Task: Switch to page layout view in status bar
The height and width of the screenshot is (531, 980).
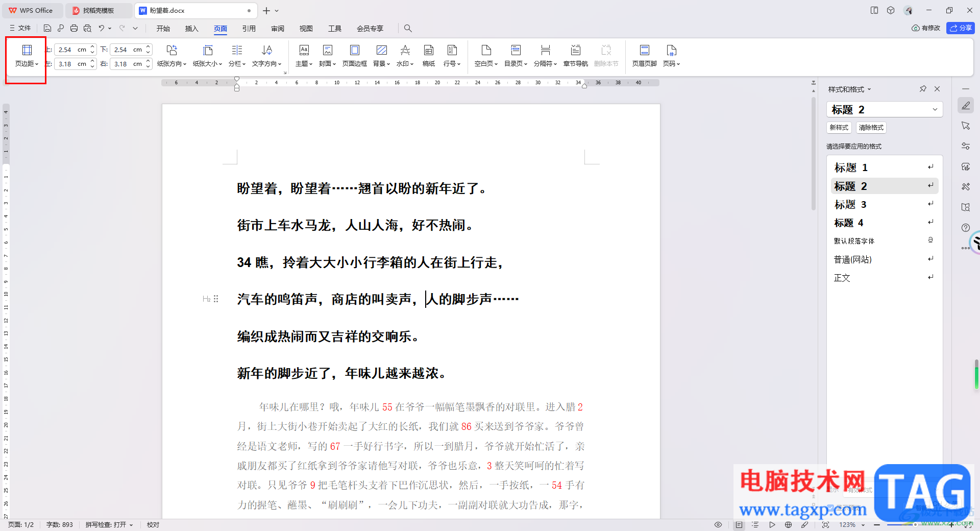Action: coord(739,525)
